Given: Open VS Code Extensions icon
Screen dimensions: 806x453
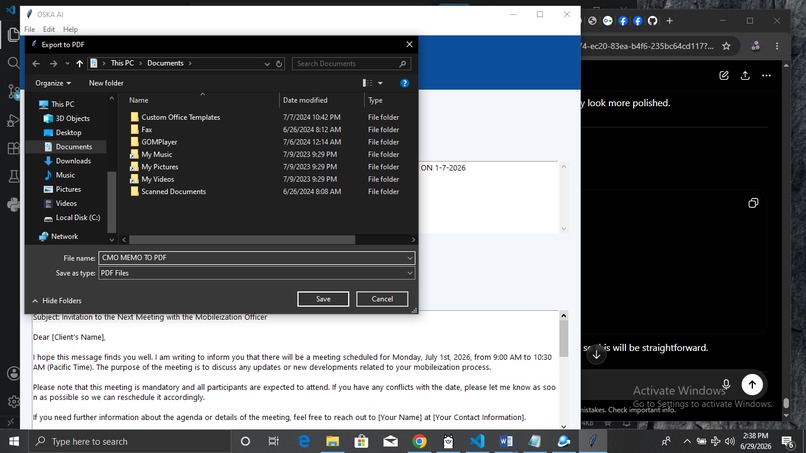Looking at the screenshot, I should tap(13, 149).
